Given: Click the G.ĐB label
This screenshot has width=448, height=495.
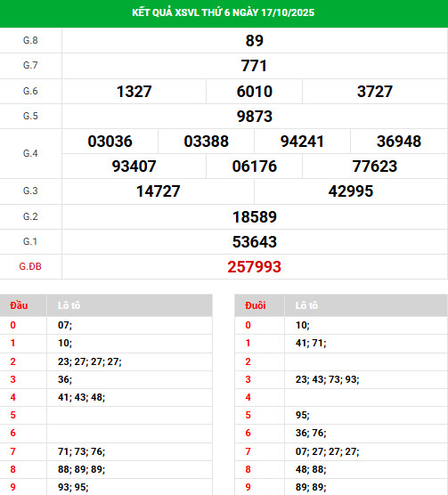Looking at the screenshot, I should pos(30,267).
